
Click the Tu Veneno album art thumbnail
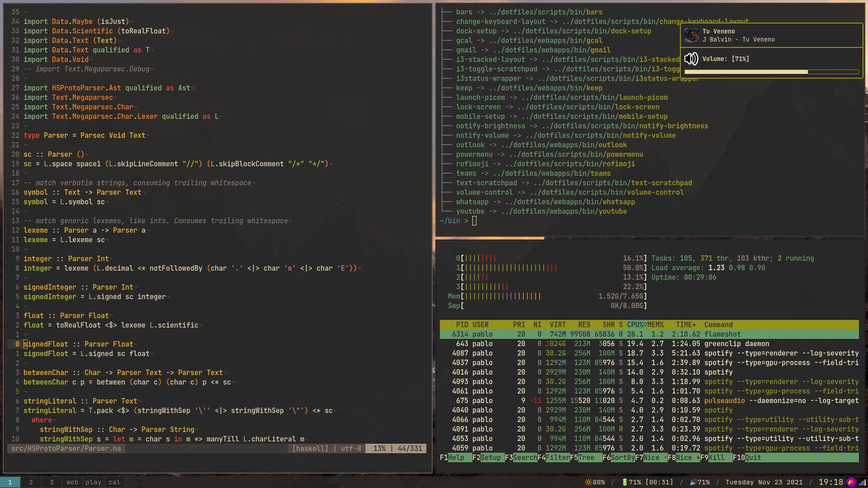tap(691, 35)
